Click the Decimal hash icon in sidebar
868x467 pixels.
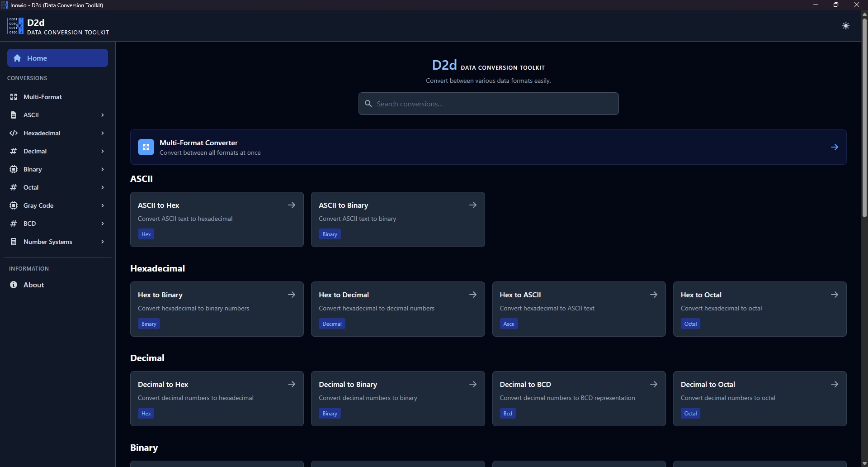(x=14, y=151)
